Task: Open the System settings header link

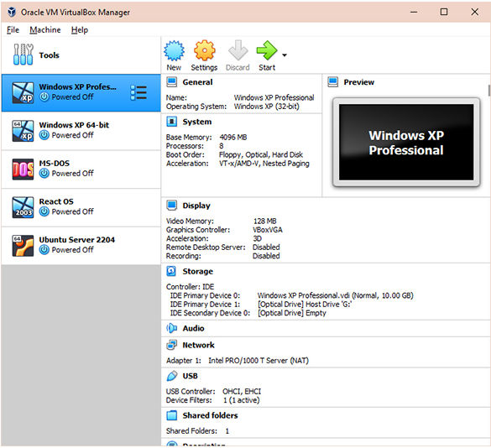Action: 197,122
